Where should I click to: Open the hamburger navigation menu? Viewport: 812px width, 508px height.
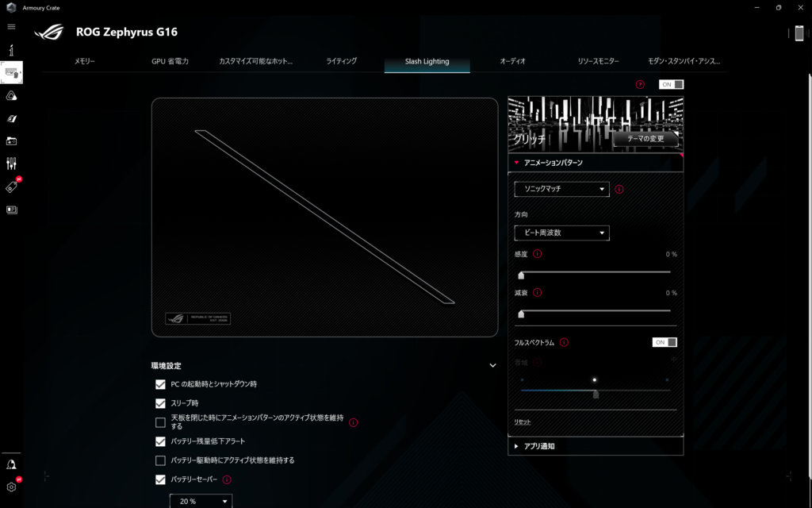pyautogui.click(x=11, y=27)
